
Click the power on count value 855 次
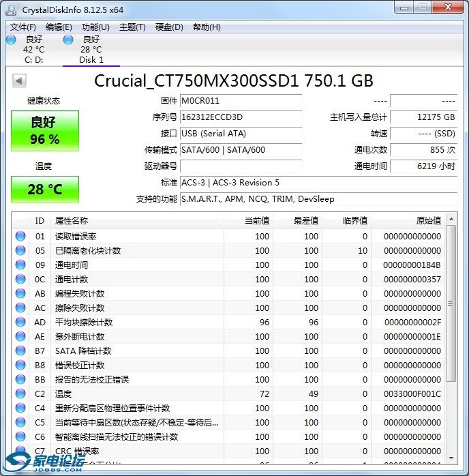pyautogui.click(x=423, y=150)
